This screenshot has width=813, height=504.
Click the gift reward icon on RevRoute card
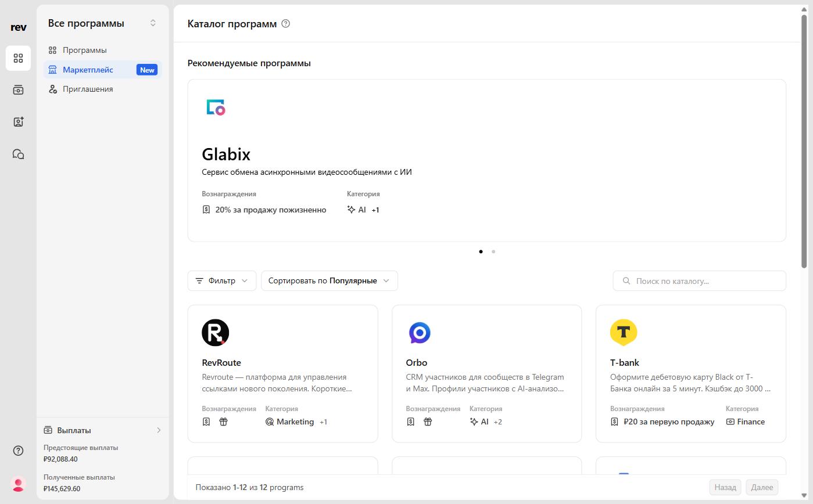click(223, 422)
